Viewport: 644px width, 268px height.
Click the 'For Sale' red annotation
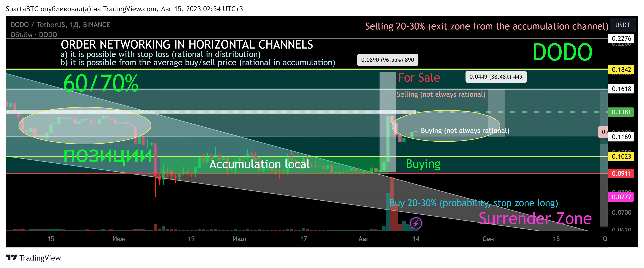(x=419, y=78)
